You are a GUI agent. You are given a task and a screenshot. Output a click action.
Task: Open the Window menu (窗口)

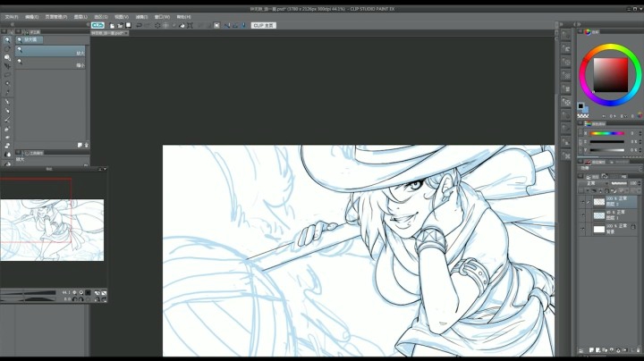point(162,17)
